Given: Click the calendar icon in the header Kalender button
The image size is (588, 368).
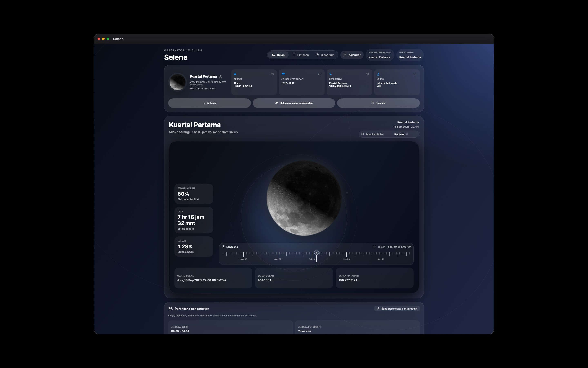Looking at the screenshot, I should click(345, 55).
